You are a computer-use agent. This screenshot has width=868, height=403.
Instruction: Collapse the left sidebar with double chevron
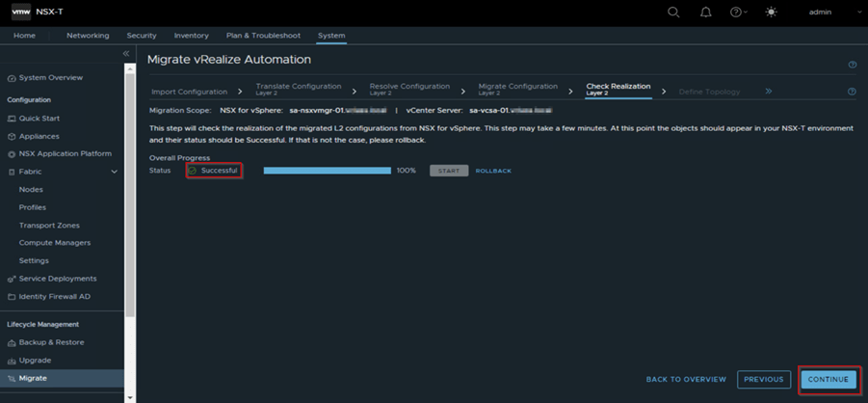click(126, 54)
